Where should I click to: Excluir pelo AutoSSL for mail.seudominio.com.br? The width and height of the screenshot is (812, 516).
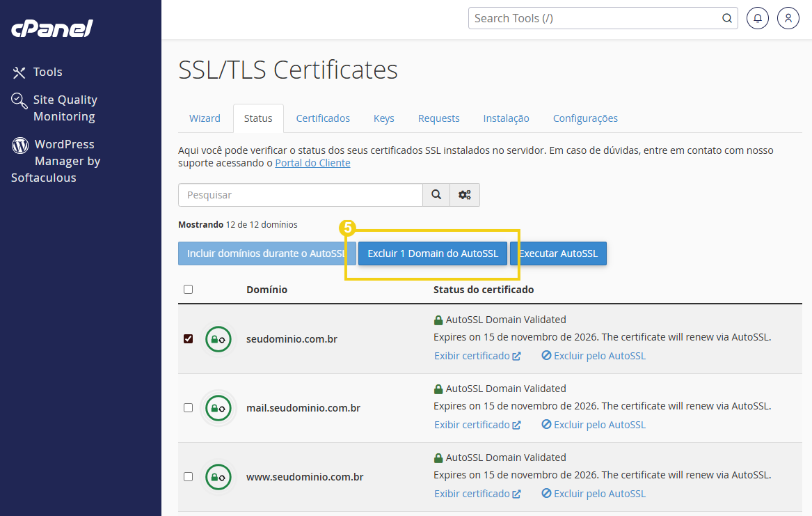594,425
